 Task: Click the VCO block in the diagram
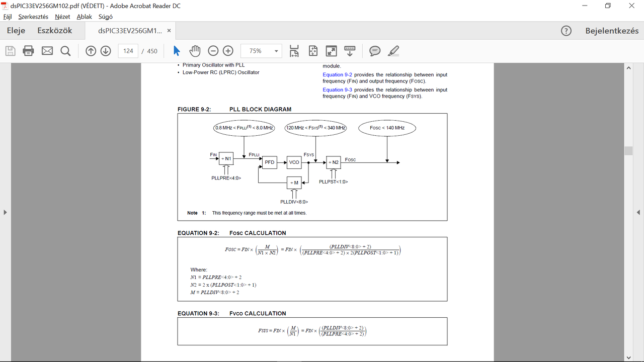click(294, 162)
